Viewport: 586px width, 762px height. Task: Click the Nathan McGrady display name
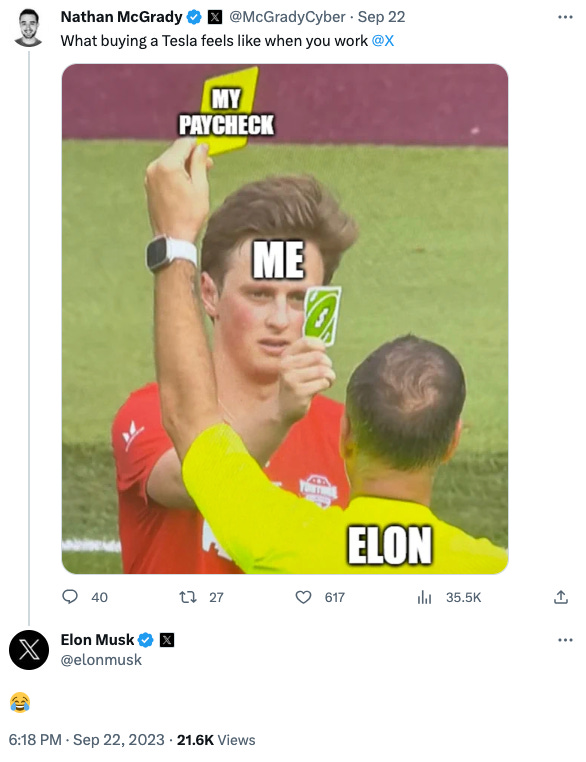point(121,17)
